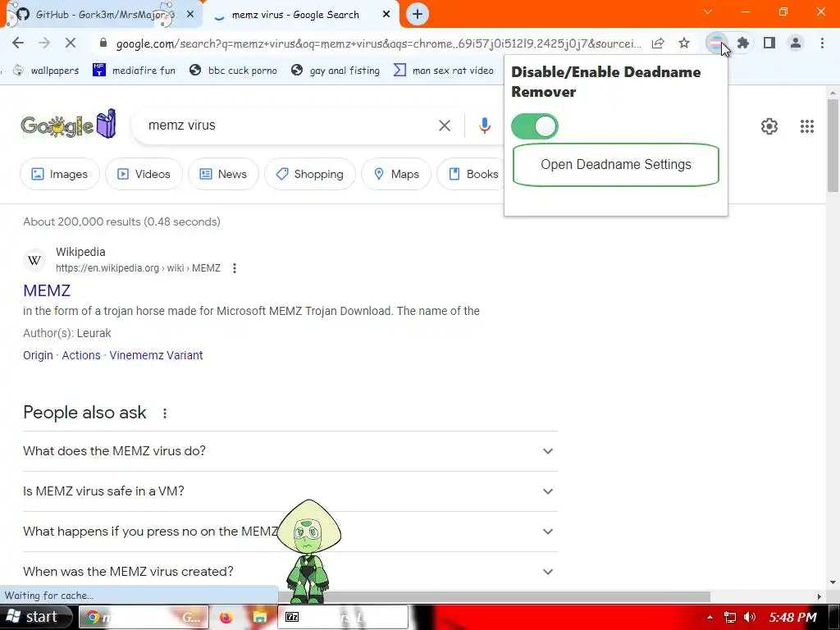Viewport: 840px width, 630px height.
Task: Open the network tray icon
Action: point(729,617)
